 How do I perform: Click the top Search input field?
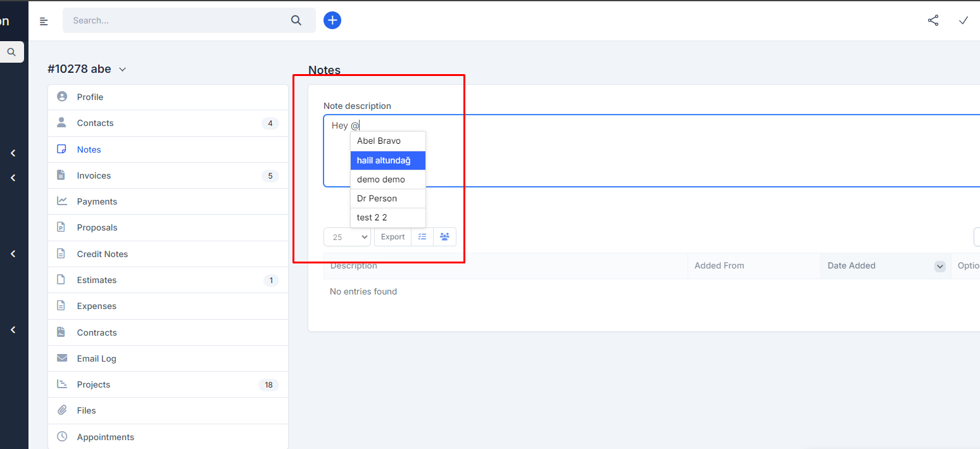177,20
